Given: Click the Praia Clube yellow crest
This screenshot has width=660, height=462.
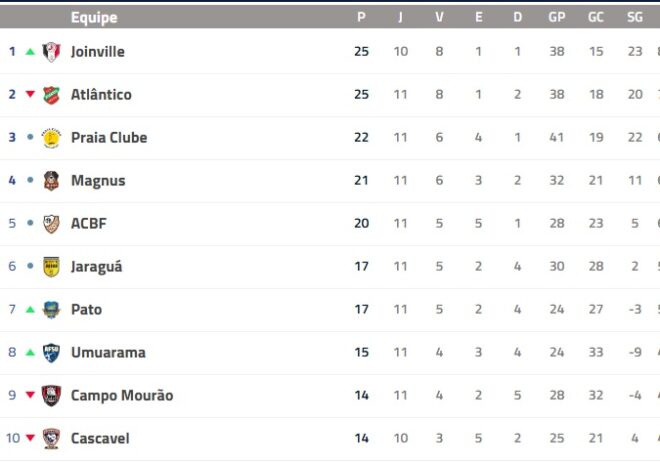Looking at the screenshot, I should [x=51, y=138].
